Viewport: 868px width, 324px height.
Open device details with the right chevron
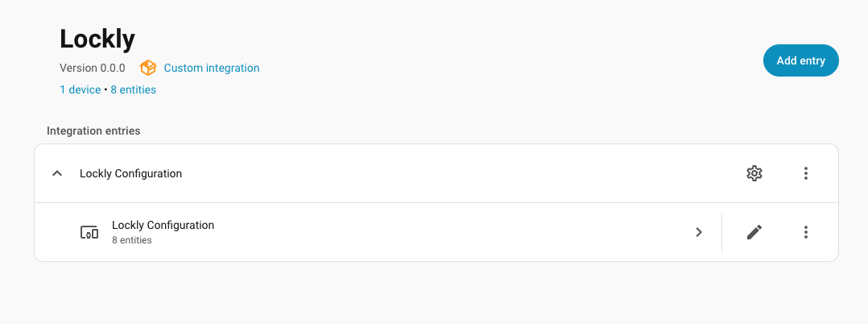(699, 232)
